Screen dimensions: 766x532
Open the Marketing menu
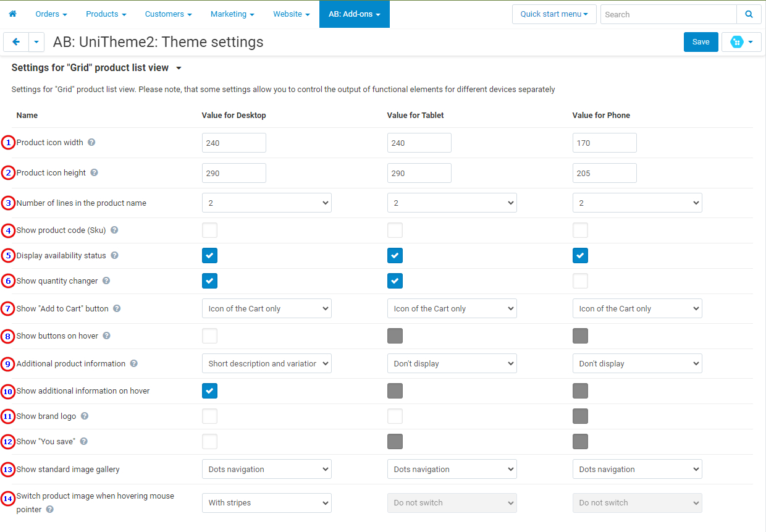(233, 14)
